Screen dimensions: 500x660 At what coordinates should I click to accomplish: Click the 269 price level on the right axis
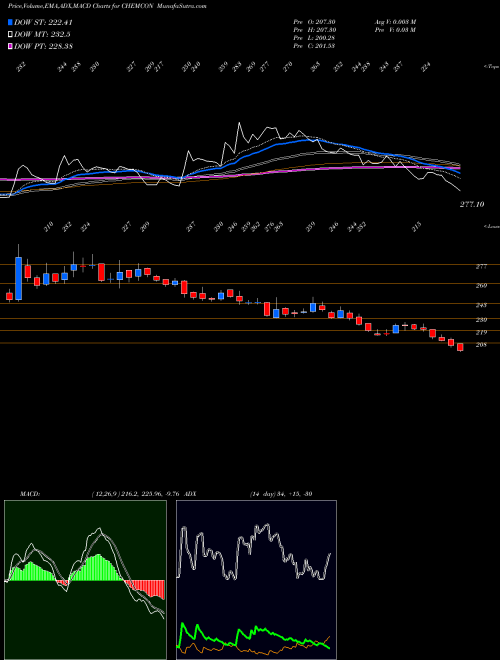pyautogui.click(x=482, y=285)
